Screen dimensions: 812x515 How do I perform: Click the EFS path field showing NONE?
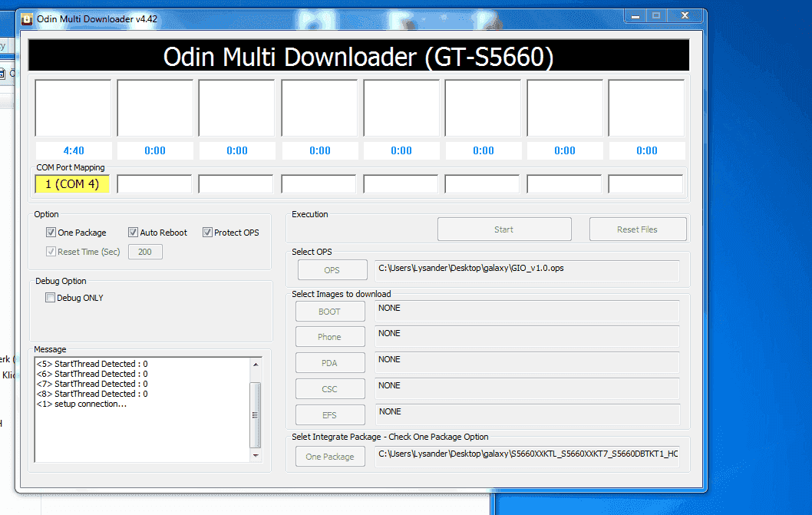pos(527,414)
